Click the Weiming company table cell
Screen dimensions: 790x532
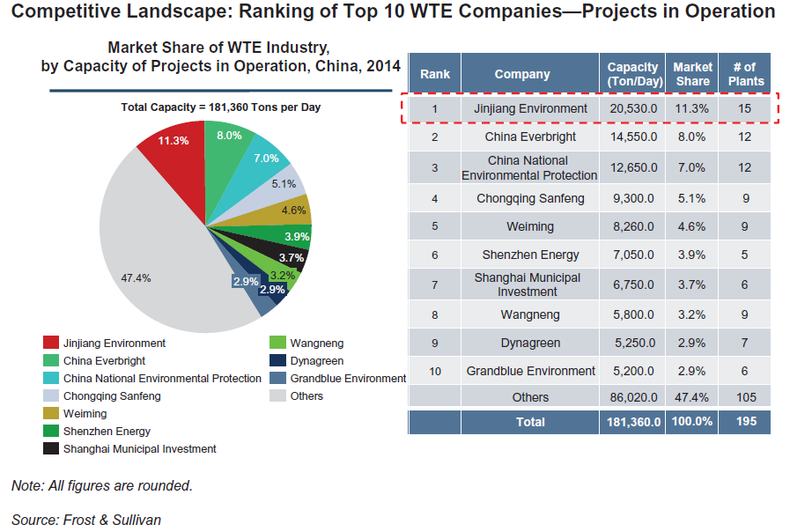pyautogui.click(x=530, y=226)
